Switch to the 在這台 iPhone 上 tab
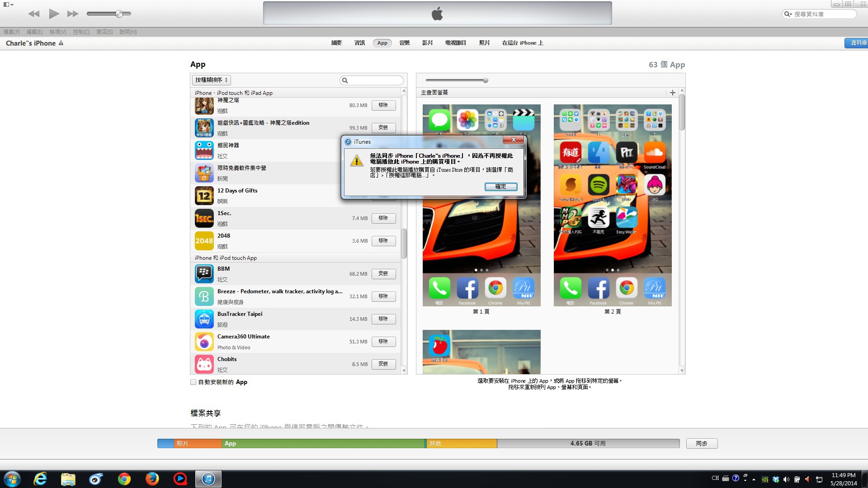This screenshot has height=488, width=868. click(x=523, y=43)
